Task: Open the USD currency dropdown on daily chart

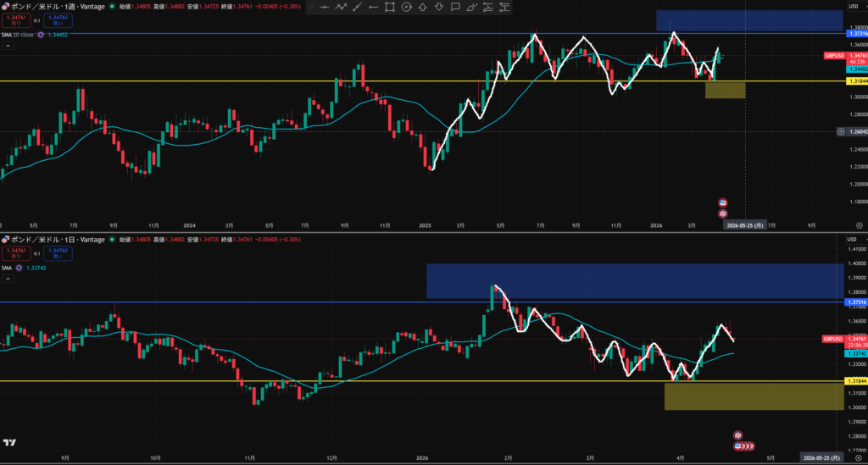Action: pos(851,239)
